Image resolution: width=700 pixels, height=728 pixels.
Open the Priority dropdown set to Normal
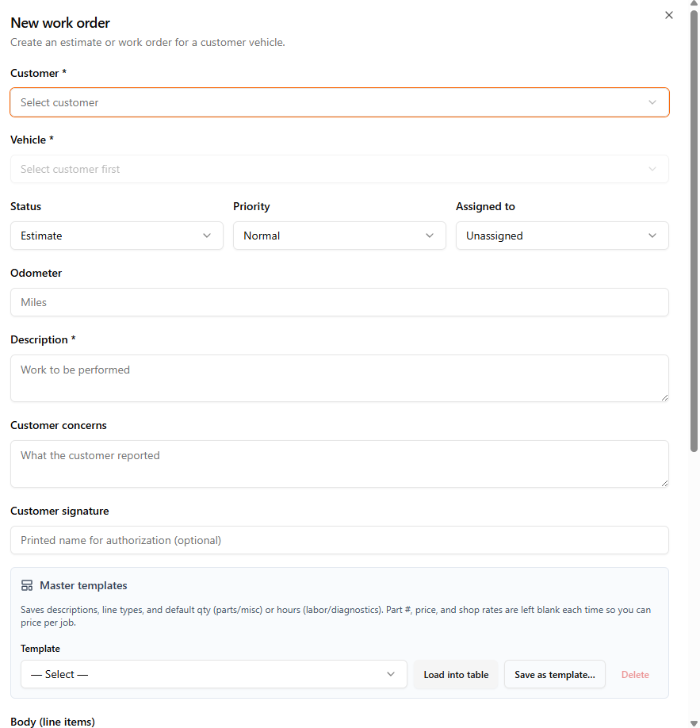coord(339,236)
